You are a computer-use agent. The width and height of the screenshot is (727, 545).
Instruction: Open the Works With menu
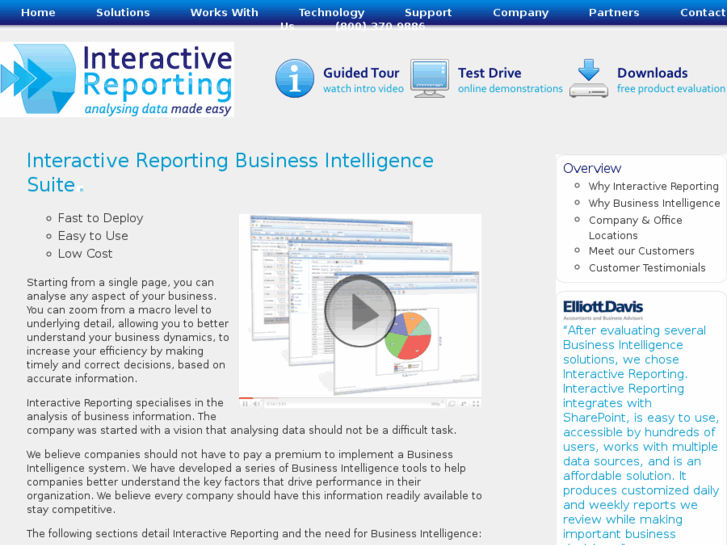(224, 13)
